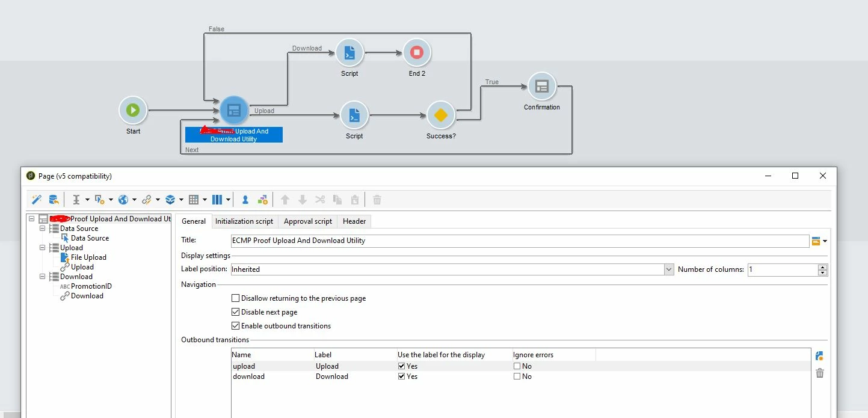Image resolution: width=868 pixels, height=418 pixels.
Task: Toggle Disallow returning to previous page
Action: pyautogui.click(x=236, y=298)
